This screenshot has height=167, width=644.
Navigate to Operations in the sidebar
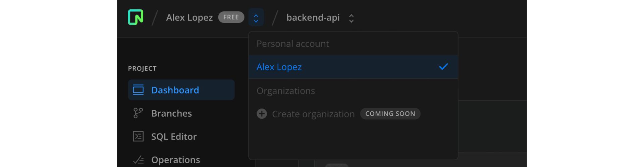[x=175, y=160]
